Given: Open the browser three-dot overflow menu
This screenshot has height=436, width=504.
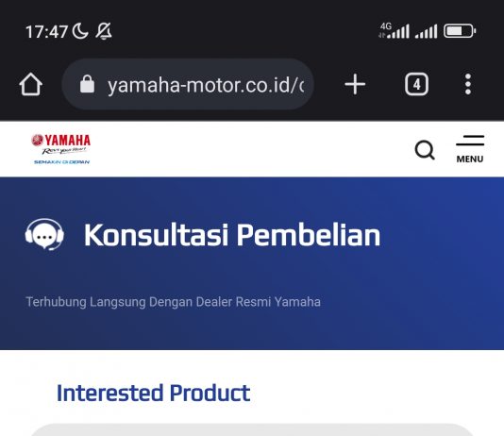Looking at the screenshot, I should (468, 84).
